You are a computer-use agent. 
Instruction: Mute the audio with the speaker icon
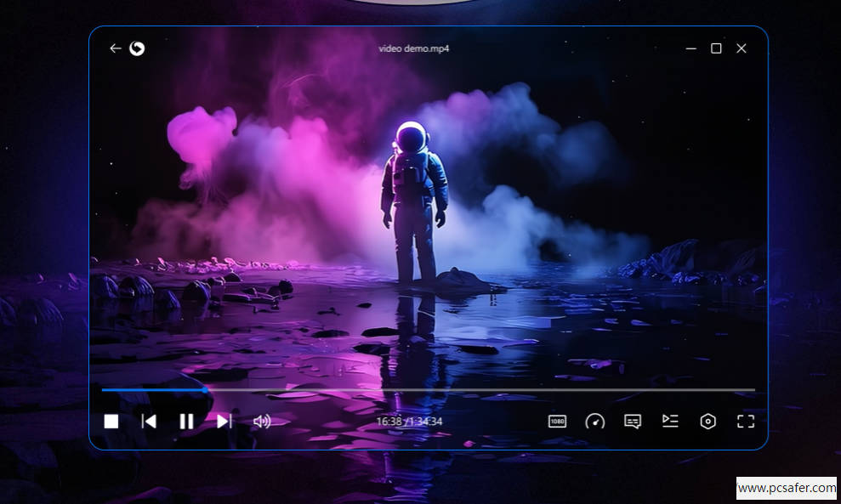click(262, 422)
